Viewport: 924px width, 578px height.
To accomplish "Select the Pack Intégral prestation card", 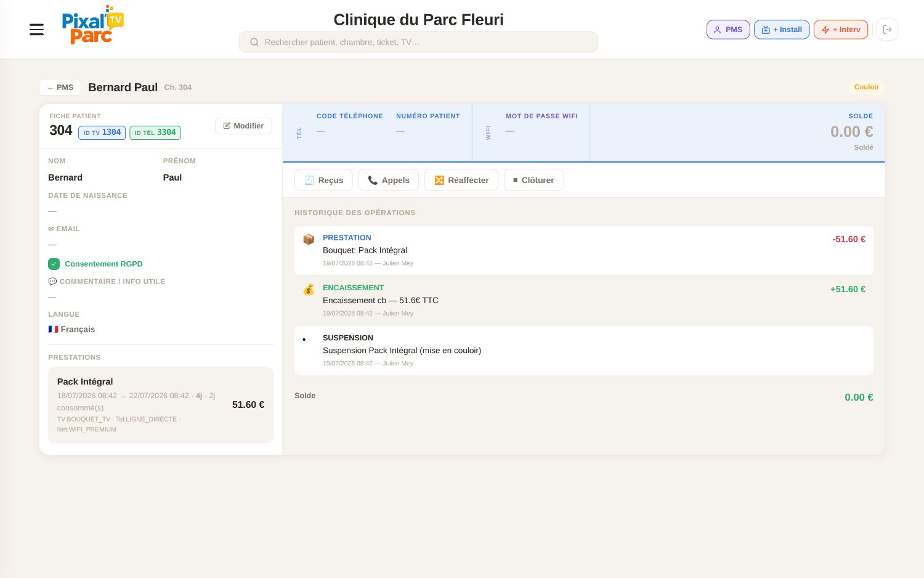I will click(161, 405).
